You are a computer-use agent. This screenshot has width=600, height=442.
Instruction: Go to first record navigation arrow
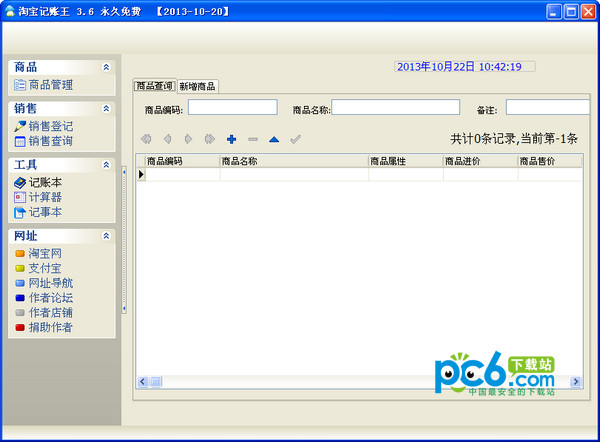147,139
